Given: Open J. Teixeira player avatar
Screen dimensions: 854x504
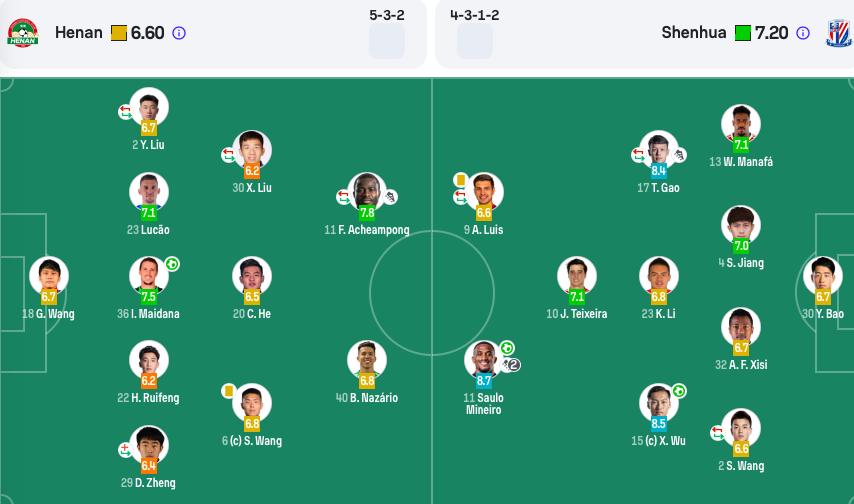Looking at the screenshot, I should point(577,276).
